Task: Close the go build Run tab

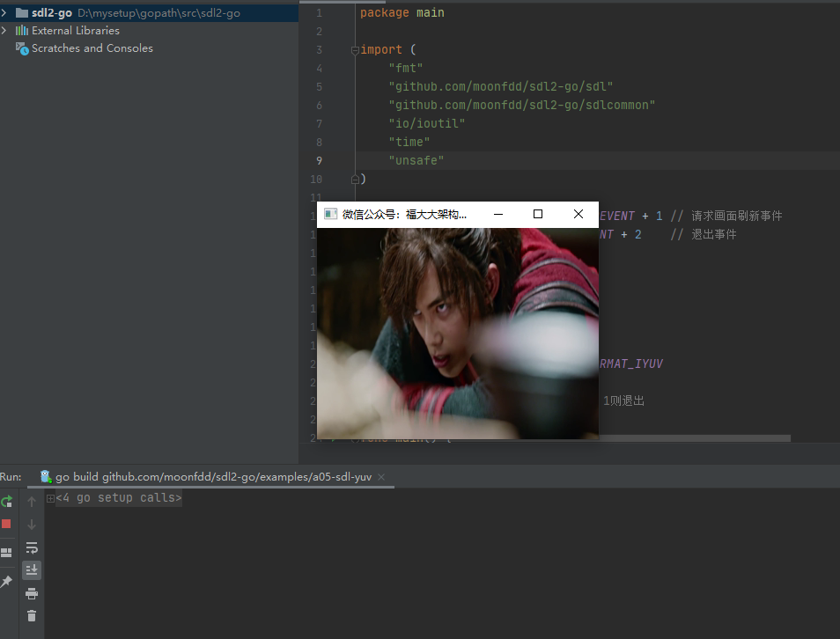Action: (x=381, y=477)
